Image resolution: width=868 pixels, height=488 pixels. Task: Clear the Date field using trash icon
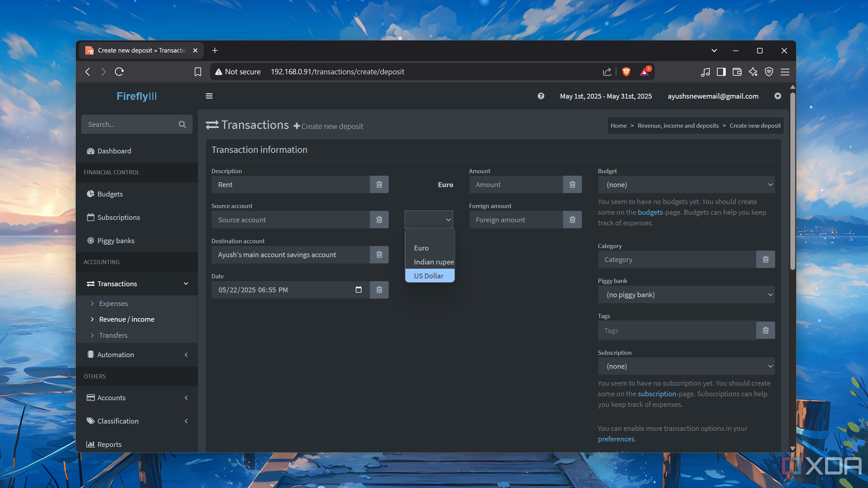[379, 290]
